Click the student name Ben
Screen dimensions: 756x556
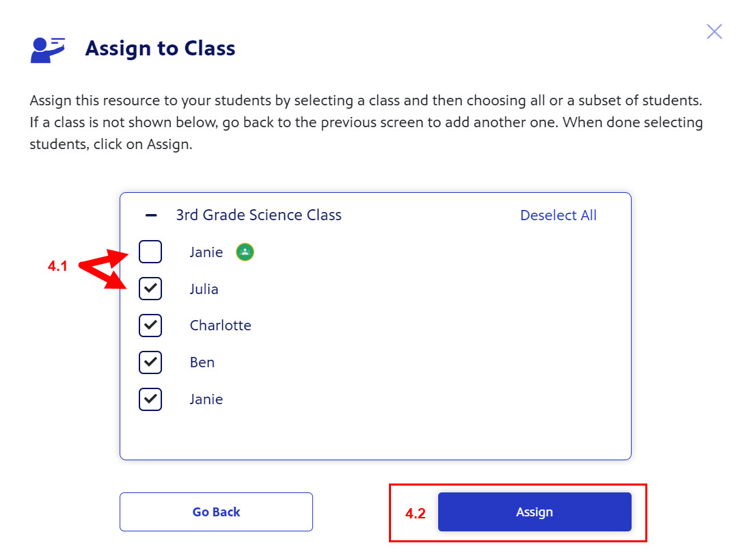[202, 362]
